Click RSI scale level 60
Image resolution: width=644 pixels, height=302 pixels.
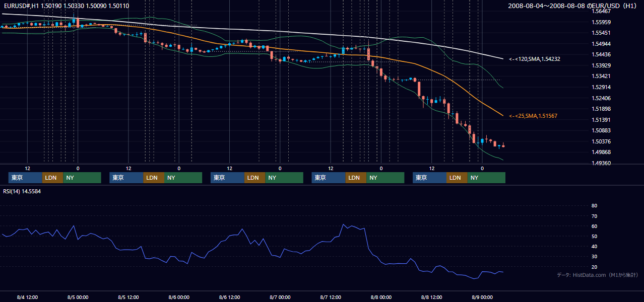594,226
